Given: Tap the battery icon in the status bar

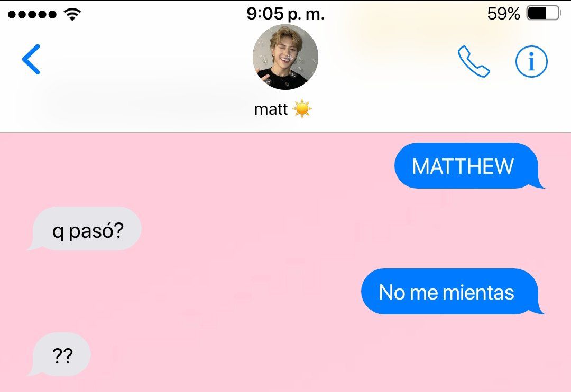Looking at the screenshot, I should [x=543, y=13].
